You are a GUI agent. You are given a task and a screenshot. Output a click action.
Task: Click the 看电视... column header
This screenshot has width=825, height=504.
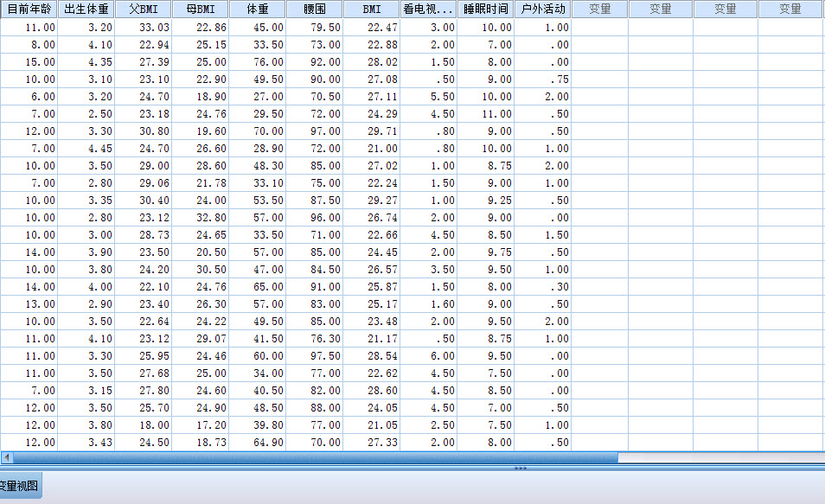tap(429, 9)
